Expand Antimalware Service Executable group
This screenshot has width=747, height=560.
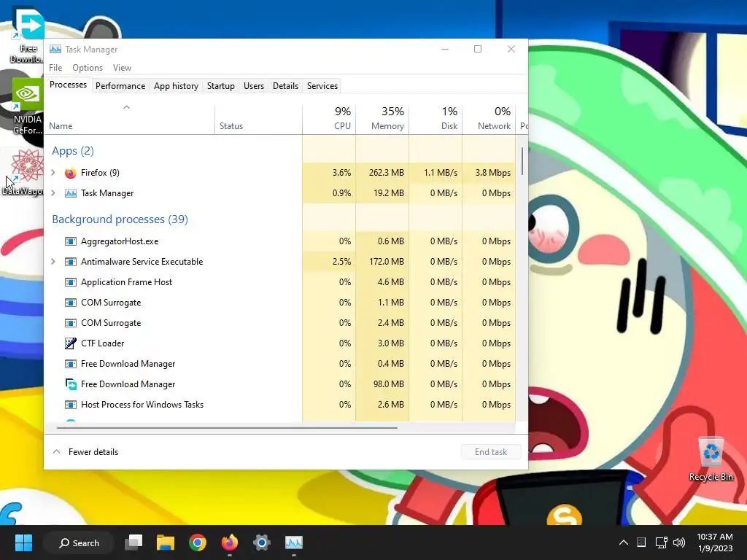coord(53,262)
